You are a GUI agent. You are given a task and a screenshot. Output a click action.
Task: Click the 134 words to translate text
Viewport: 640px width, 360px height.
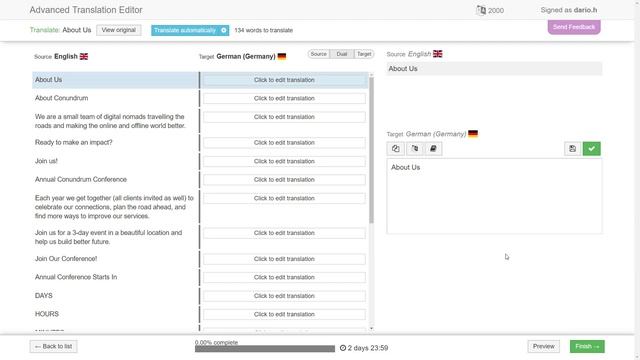click(x=264, y=30)
